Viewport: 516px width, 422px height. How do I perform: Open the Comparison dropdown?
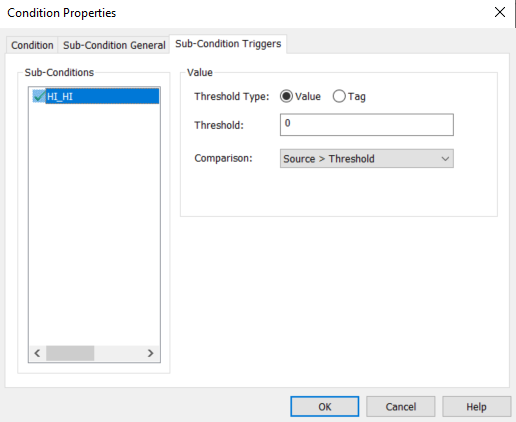367,158
